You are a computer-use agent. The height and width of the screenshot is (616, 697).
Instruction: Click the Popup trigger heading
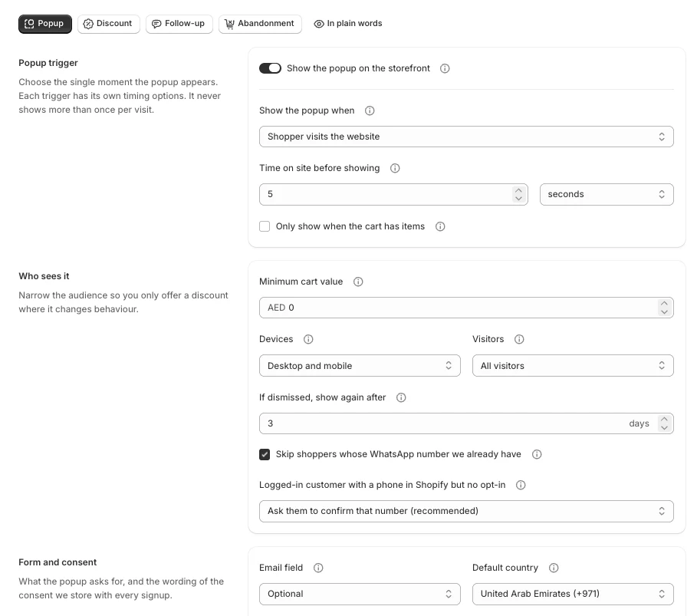coord(48,63)
